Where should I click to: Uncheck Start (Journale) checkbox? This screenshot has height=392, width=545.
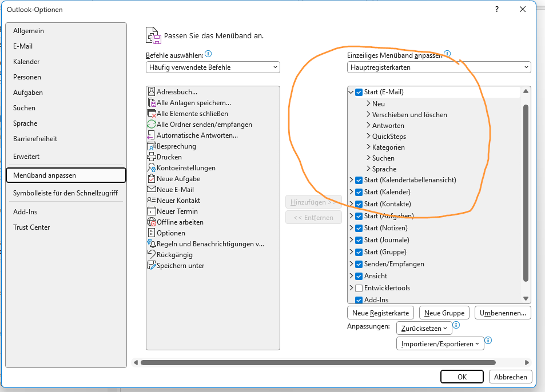point(359,240)
